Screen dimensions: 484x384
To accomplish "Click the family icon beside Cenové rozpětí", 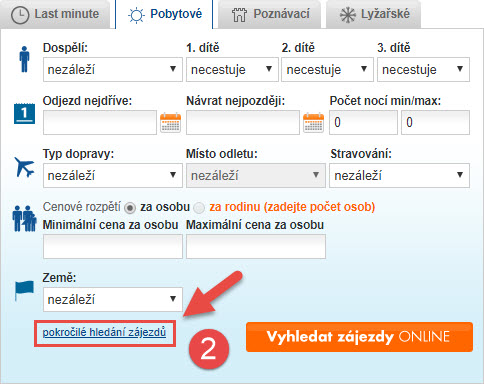I will 24,218.
